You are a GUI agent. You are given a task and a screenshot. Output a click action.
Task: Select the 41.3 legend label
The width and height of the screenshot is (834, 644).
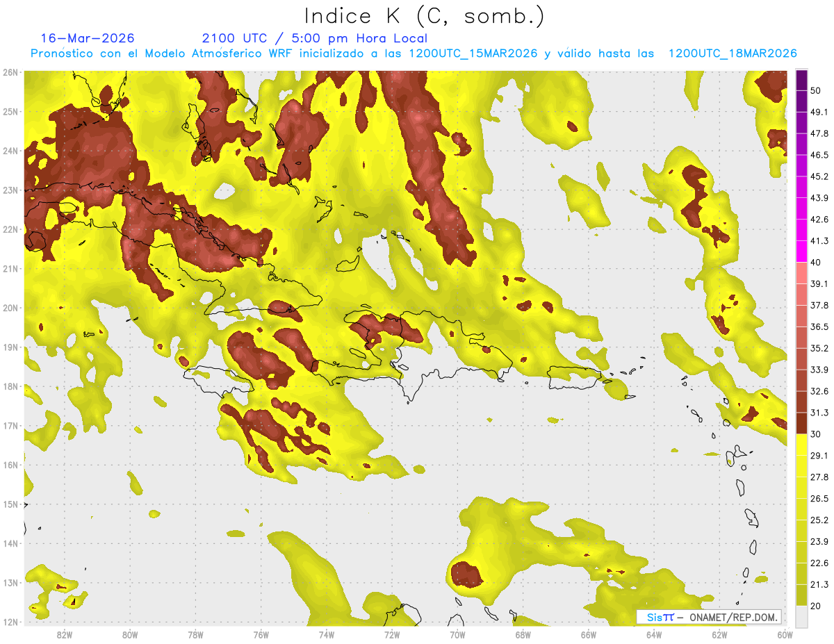click(819, 241)
